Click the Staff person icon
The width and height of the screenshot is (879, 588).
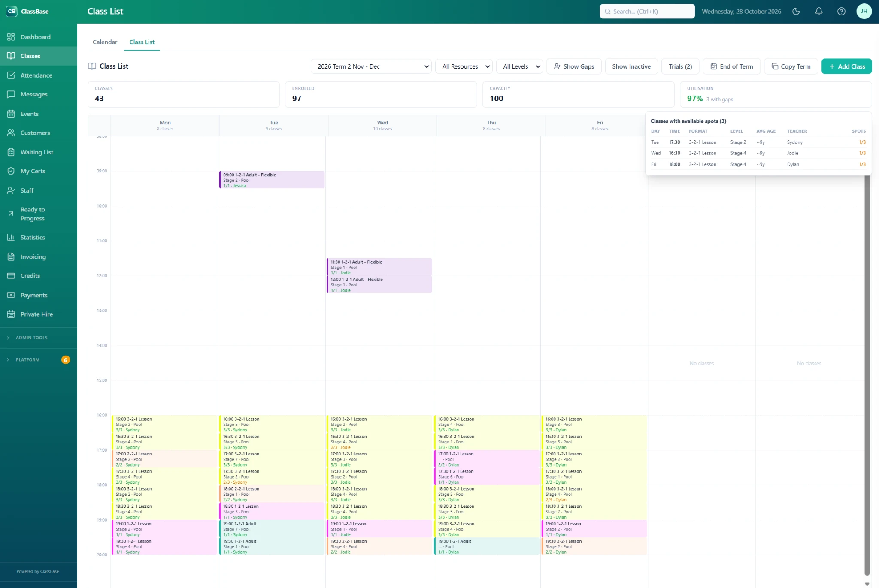coord(11,190)
